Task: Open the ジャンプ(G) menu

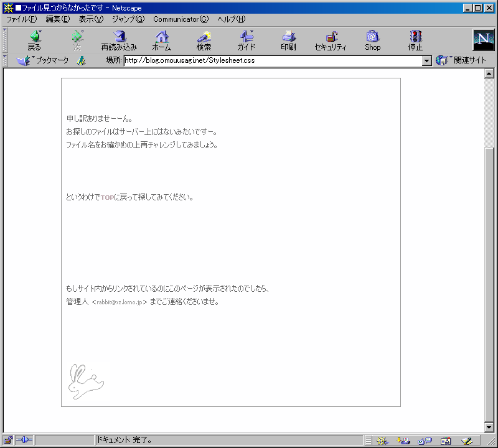Action: click(128, 19)
